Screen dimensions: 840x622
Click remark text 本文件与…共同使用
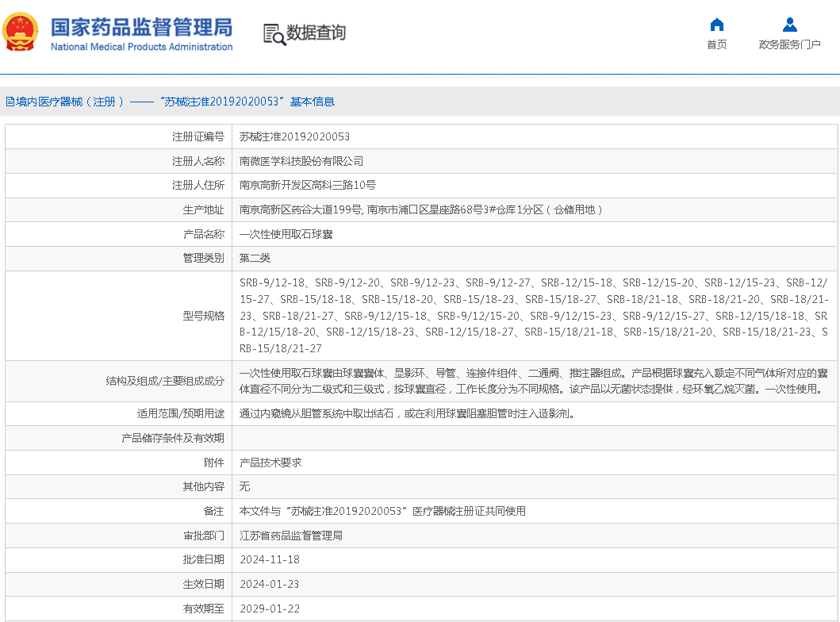(x=382, y=511)
